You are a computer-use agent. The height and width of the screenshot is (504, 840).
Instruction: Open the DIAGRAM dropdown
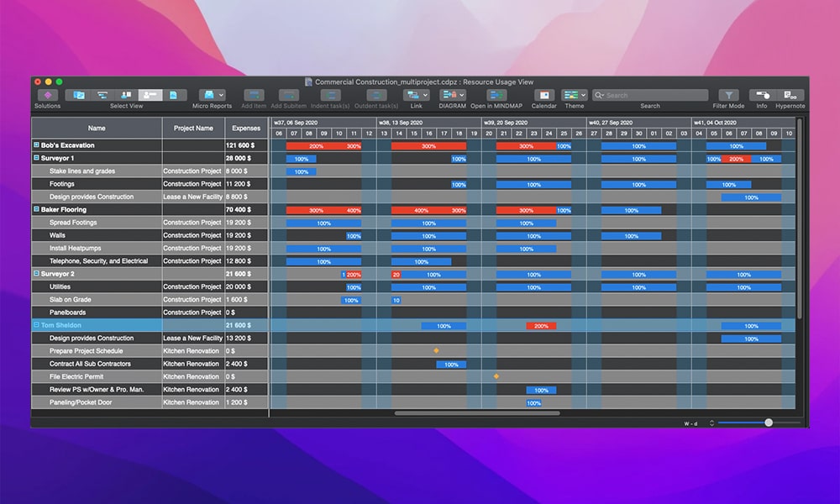click(x=452, y=96)
